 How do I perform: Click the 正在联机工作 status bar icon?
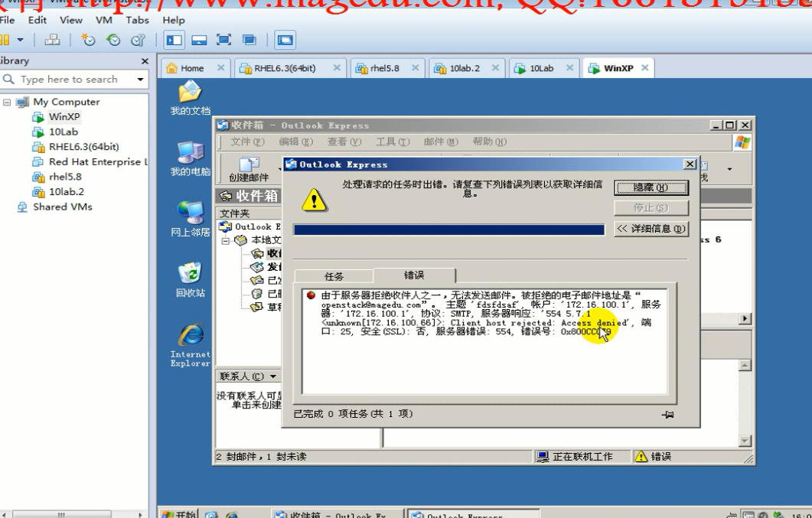tap(543, 457)
